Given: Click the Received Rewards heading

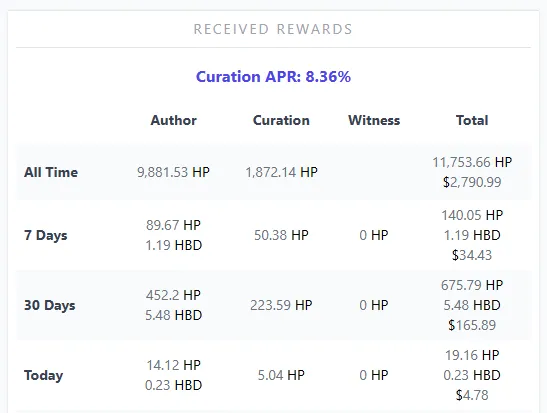Looking at the screenshot, I should pos(273,29).
